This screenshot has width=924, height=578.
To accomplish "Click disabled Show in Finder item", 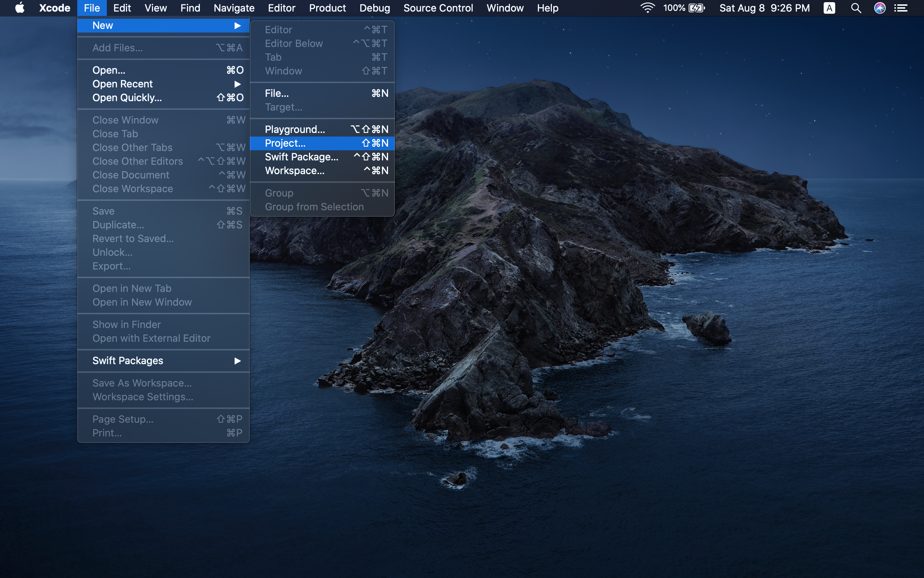I will click(164, 324).
